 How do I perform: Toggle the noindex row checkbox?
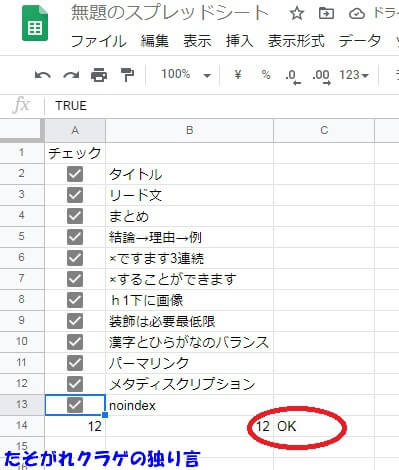click(75, 405)
